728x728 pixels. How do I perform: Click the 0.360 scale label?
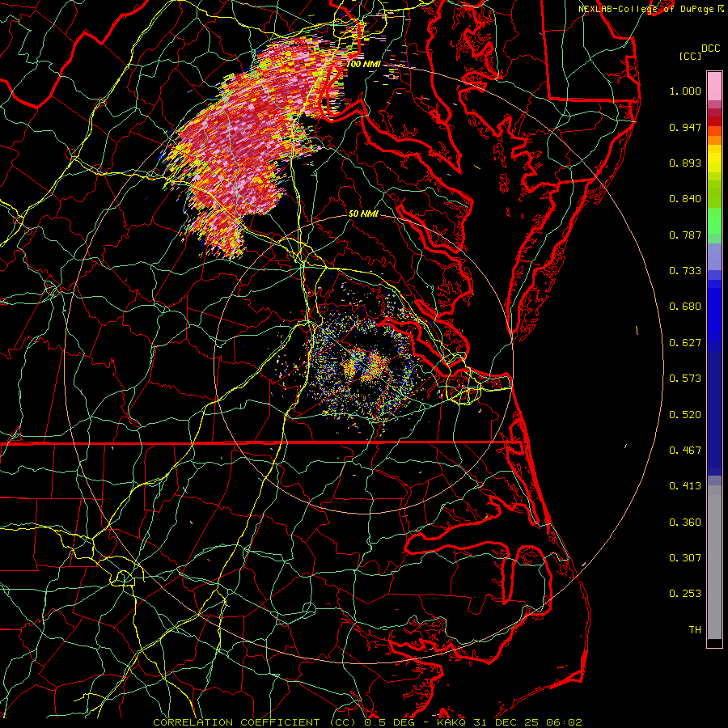click(685, 523)
